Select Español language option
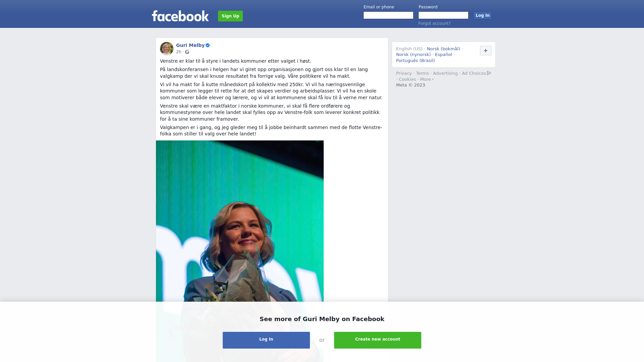This screenshot has width=644, height=362. (x=443, y=55)
